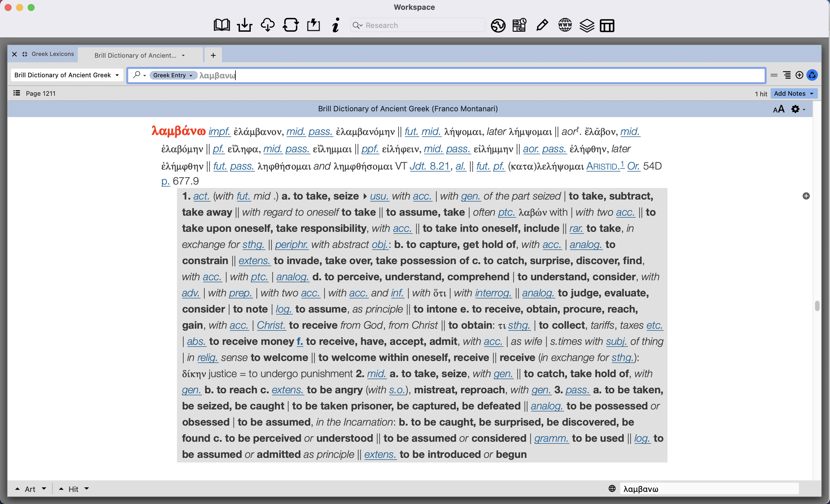Open the Brill Dictionary module dropdown
This screenshot has width=830, height=504.
click(67, 75)
